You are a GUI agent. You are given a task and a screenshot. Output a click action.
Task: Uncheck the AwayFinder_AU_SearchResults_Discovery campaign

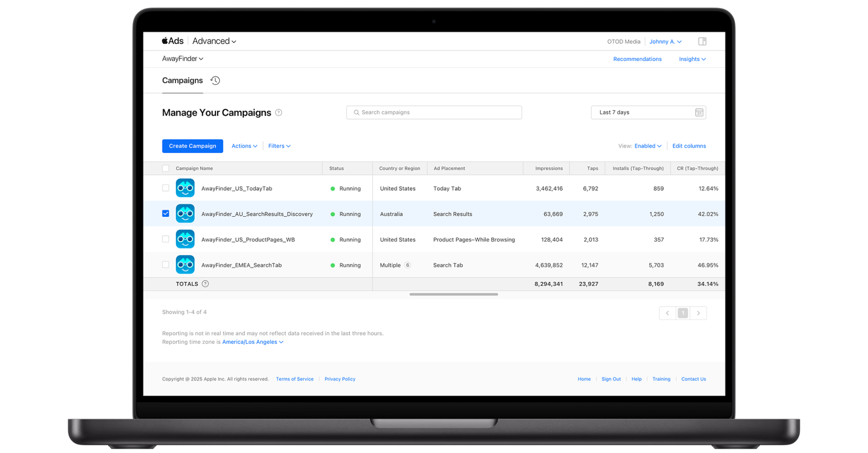tap(165, 213)
